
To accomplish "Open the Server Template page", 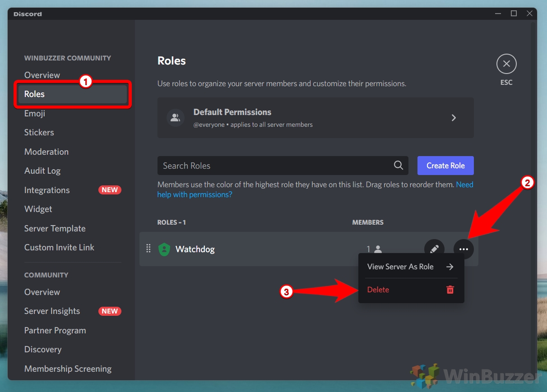I will pos(55,228).
